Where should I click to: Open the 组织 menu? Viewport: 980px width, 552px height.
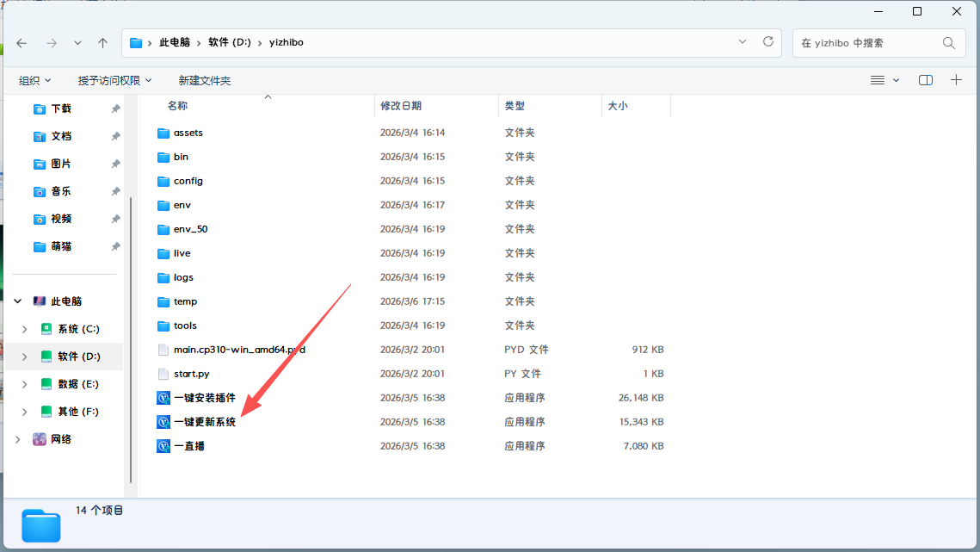click(35, 80)
